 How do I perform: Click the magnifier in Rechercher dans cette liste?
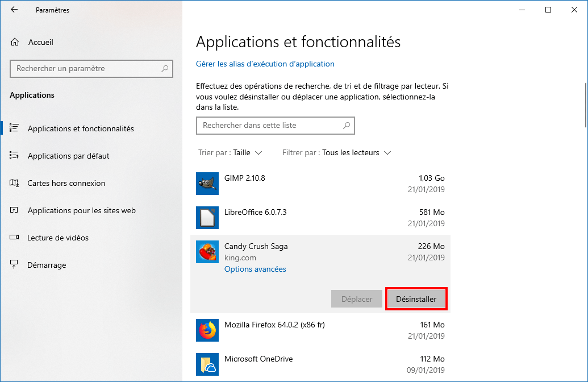tap(347, 125)
